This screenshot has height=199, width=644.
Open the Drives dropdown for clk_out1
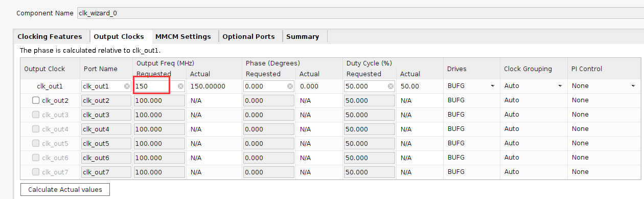[471, 86]
